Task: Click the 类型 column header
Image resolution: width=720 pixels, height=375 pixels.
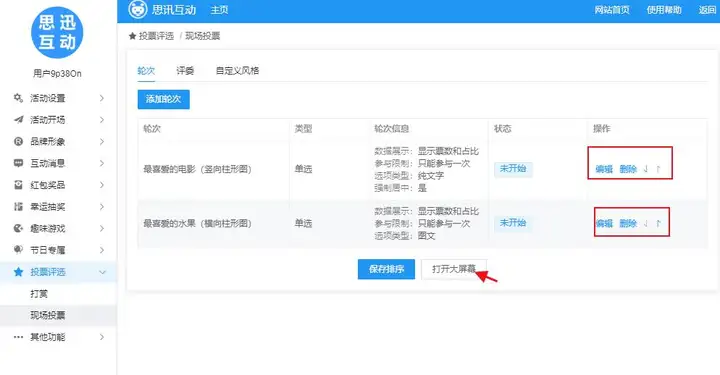Action: pos(304,129)
